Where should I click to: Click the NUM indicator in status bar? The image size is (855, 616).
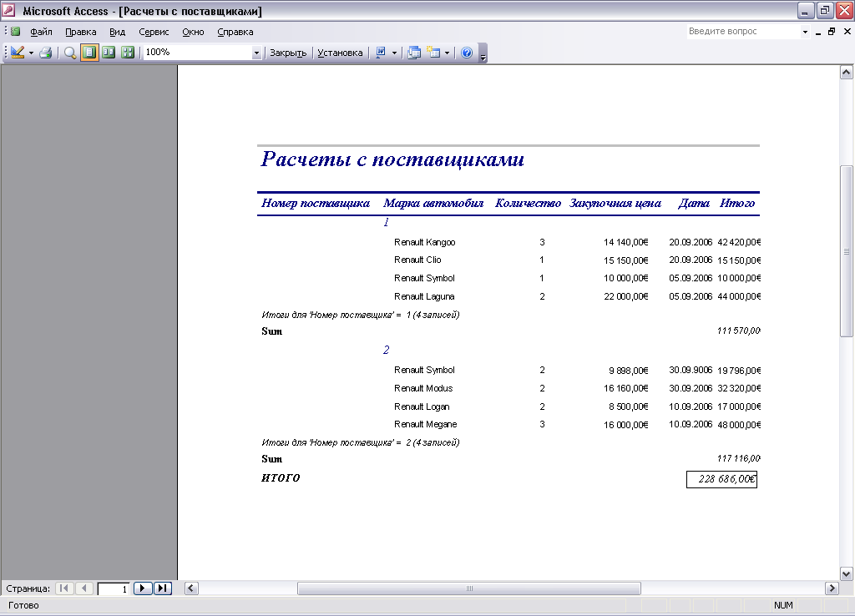tap(783, 605)
